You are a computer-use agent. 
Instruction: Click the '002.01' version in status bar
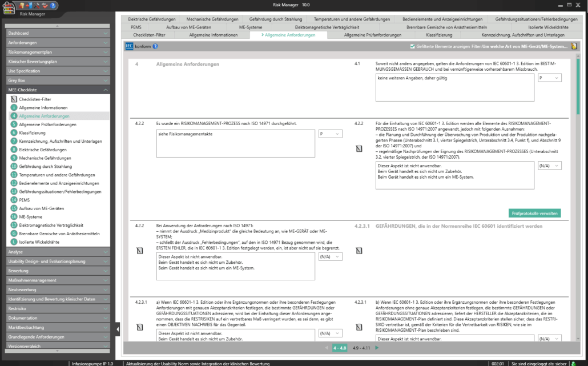[x=498, y=363]
